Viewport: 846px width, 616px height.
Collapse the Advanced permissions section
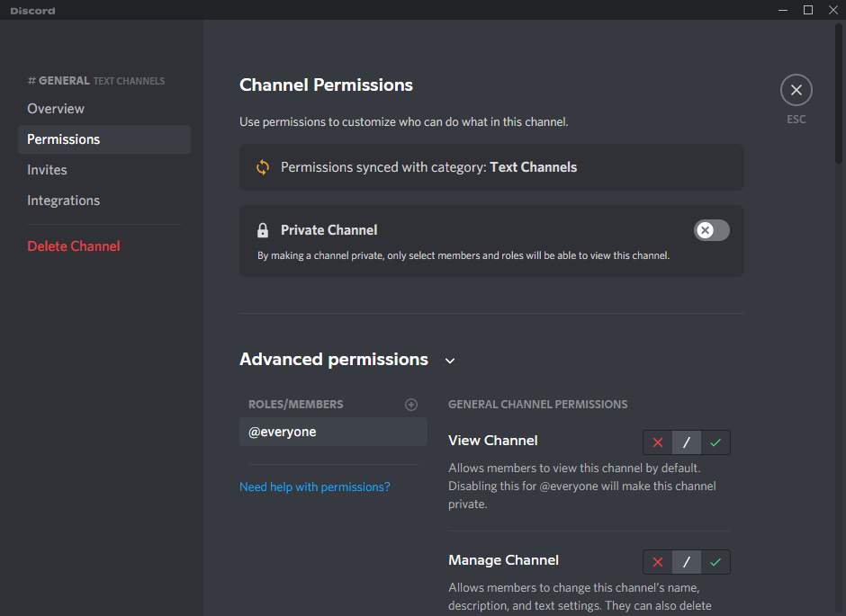tap(450, 360)
